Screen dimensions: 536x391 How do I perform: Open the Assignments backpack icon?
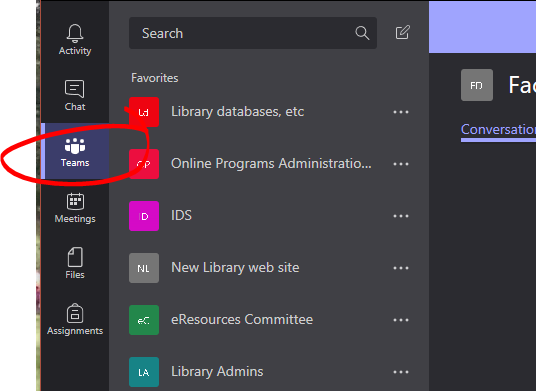tap(75, 313)
